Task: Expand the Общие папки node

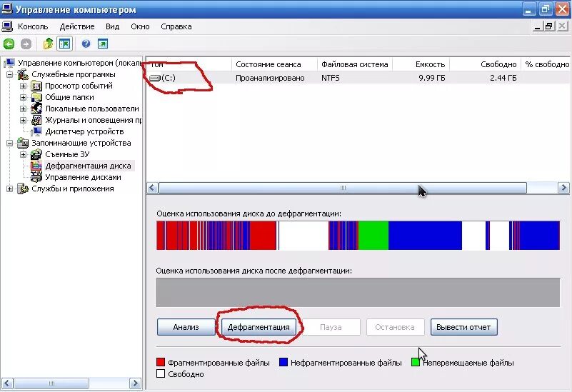Action: 23,97
